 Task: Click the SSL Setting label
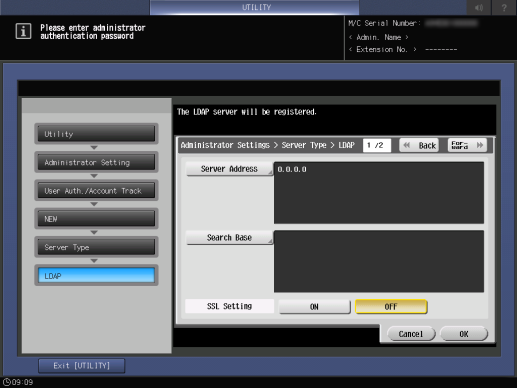[x=229, y=306]
